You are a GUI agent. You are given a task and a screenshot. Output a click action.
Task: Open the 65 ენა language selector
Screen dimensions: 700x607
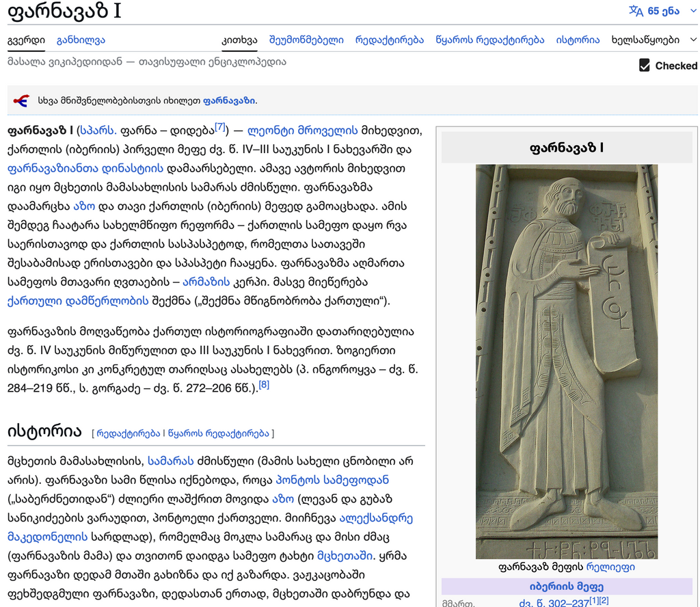pos(662,11)
